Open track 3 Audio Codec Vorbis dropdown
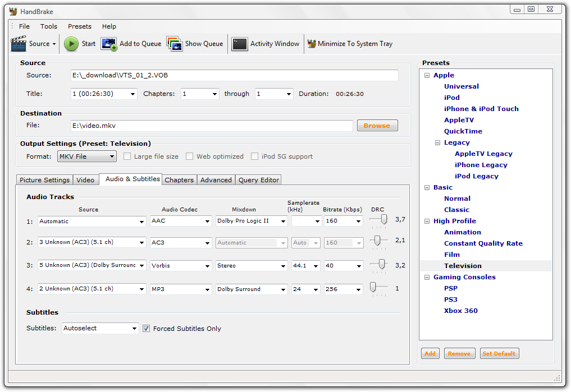571x392 pixels. [x=181, y=266]
